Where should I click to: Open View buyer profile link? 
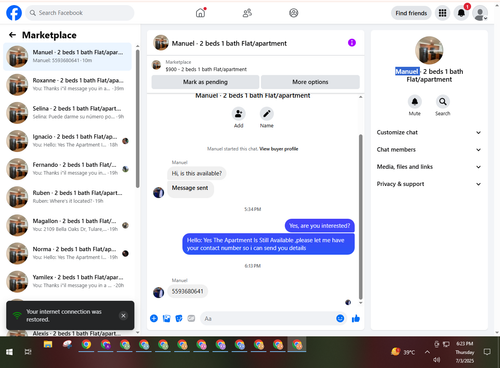(x=279, y=149)
